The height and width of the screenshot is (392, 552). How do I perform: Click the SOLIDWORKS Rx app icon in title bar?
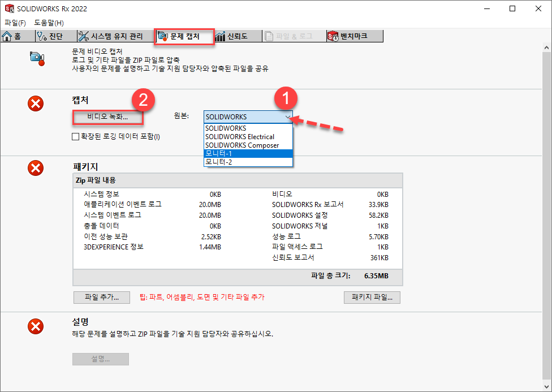pos(9,8)
